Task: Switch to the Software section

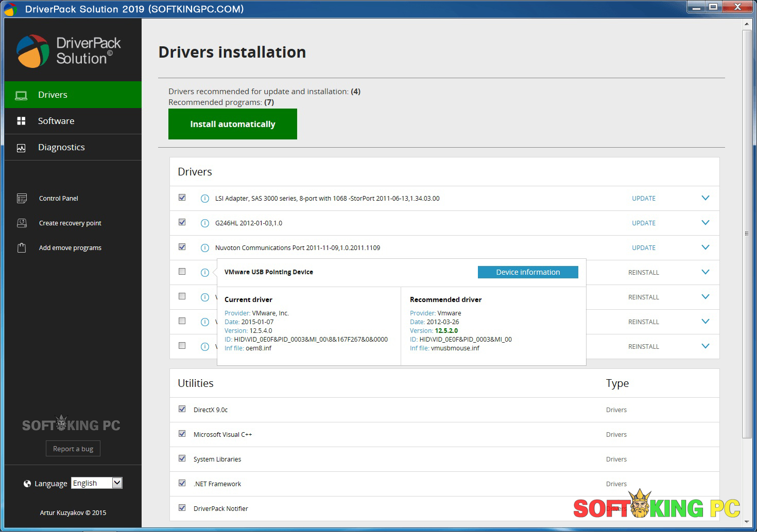Action: tap(73, 121)
